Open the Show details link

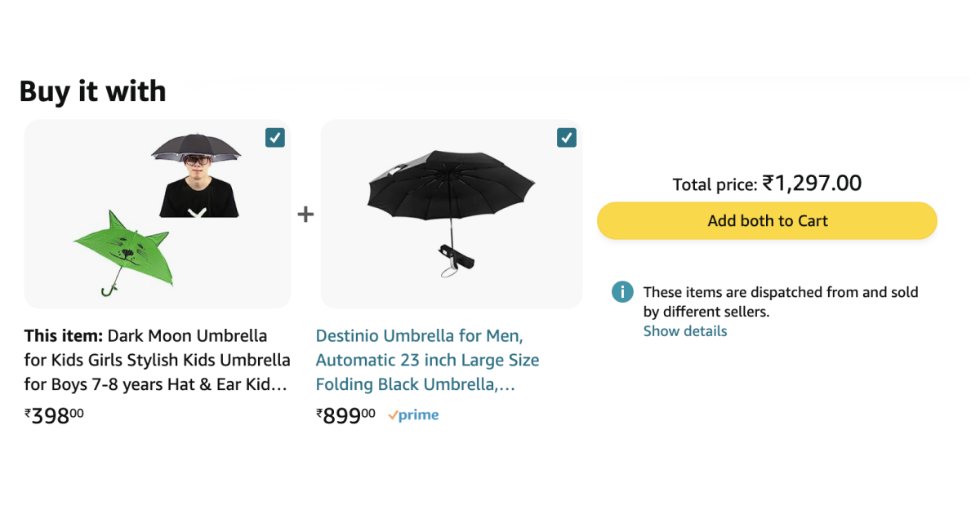(685, 331)
